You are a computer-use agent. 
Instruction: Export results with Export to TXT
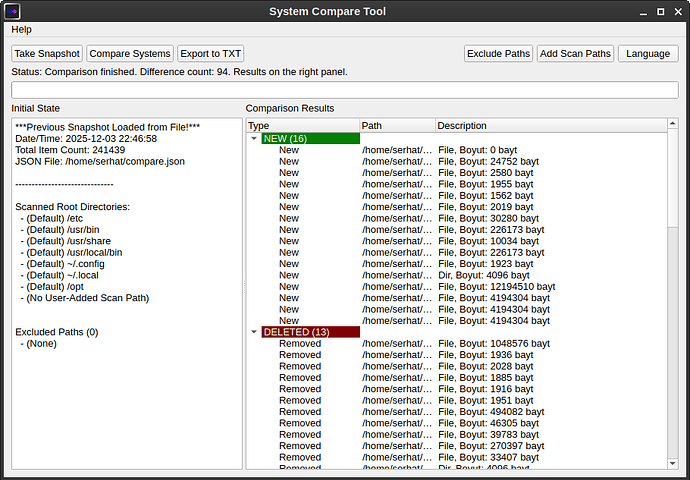(x=210, y=54)
